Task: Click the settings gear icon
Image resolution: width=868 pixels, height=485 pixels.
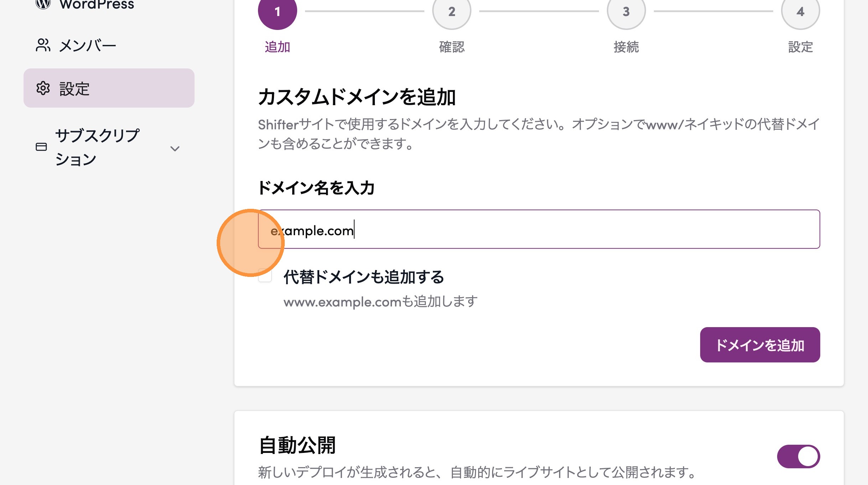Action: pyautogui.click(x=43, y=88)
